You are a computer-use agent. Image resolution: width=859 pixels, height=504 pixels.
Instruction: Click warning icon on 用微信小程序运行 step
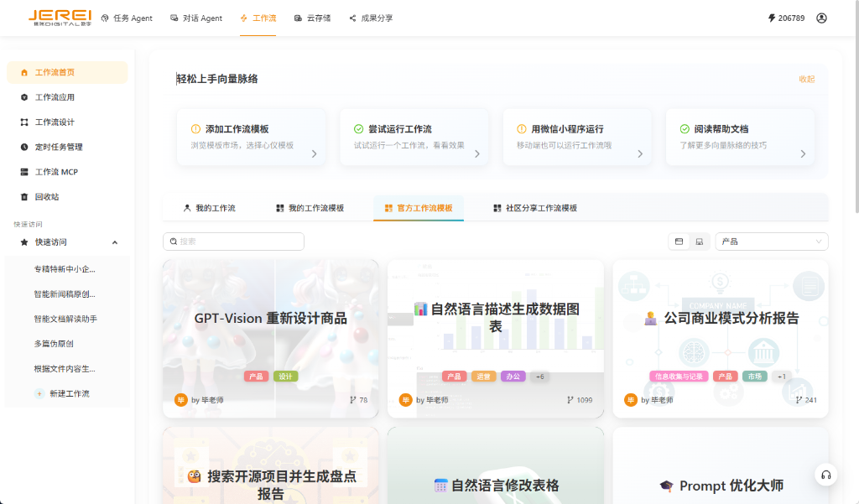(x=522, y=129)
